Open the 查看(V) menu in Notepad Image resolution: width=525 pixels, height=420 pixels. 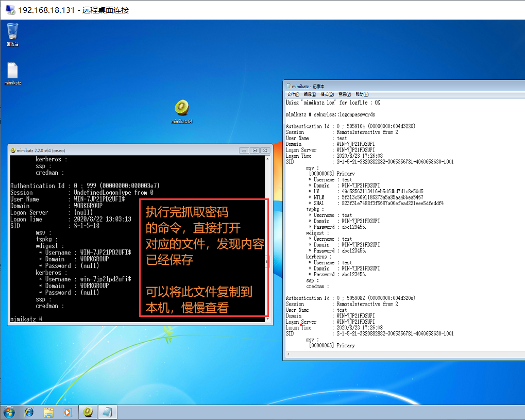(x=345, y=94)
